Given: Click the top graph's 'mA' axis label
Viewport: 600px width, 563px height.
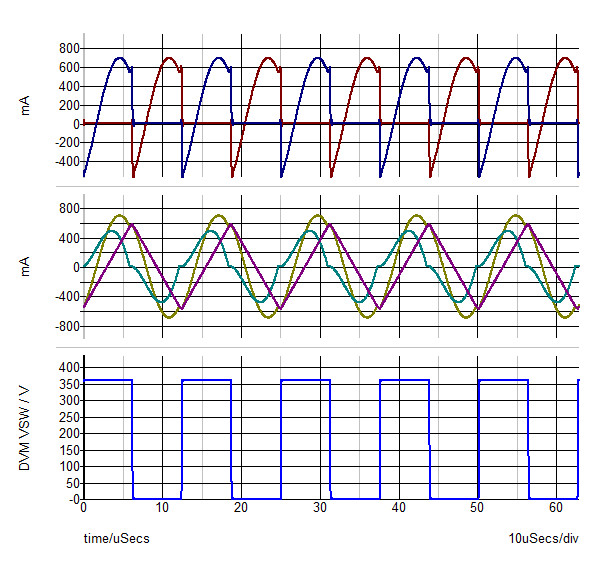Looking at the screenshot, I should click(x=26, y=105).
